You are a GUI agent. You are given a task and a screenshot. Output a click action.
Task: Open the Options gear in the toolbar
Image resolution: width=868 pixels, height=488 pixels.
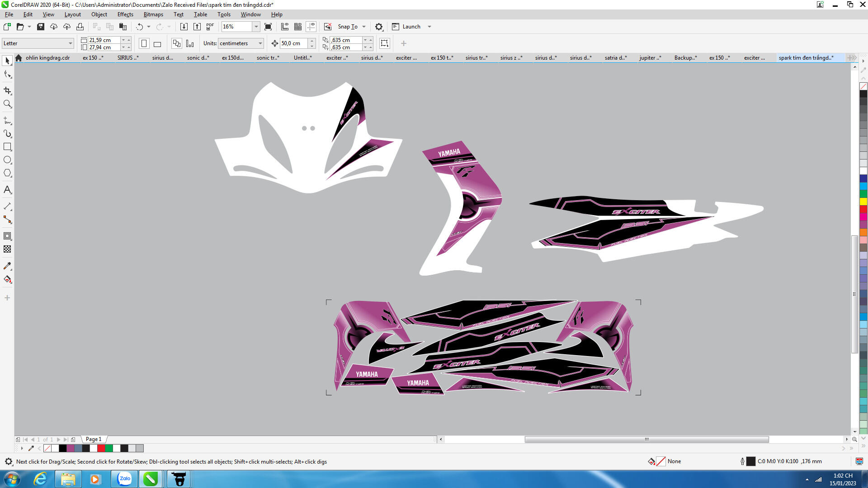(379, 27)
